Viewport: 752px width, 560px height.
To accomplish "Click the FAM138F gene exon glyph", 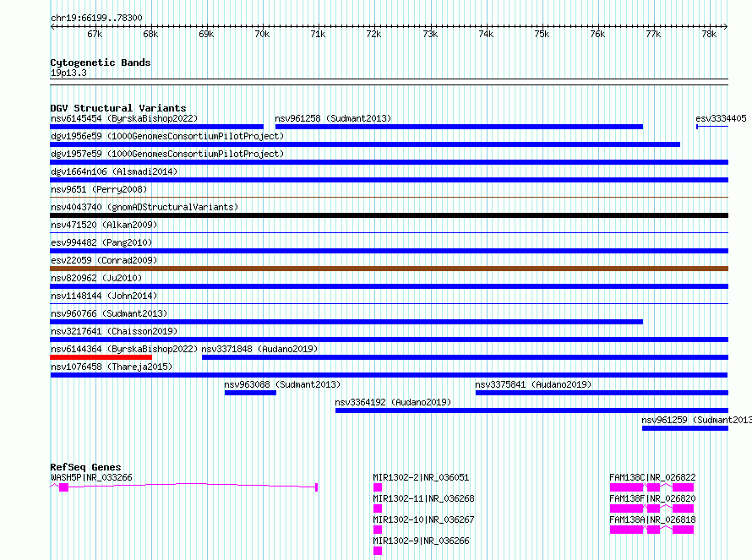I will (651, 508).
